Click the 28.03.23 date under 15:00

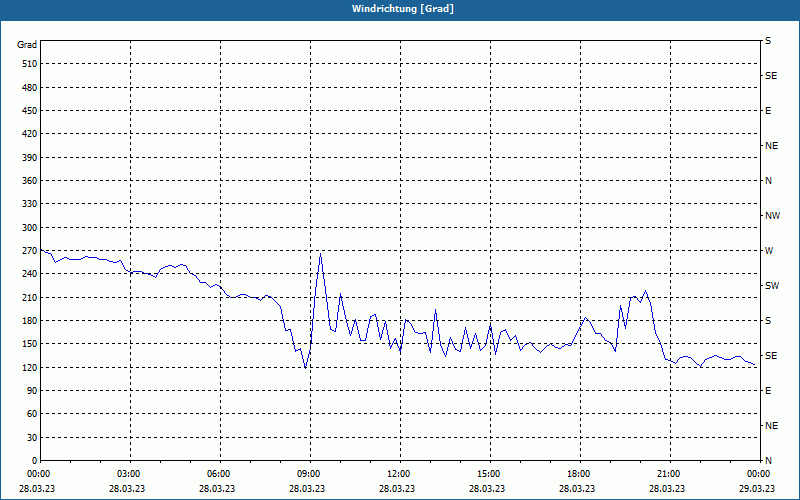pos(487,488)
